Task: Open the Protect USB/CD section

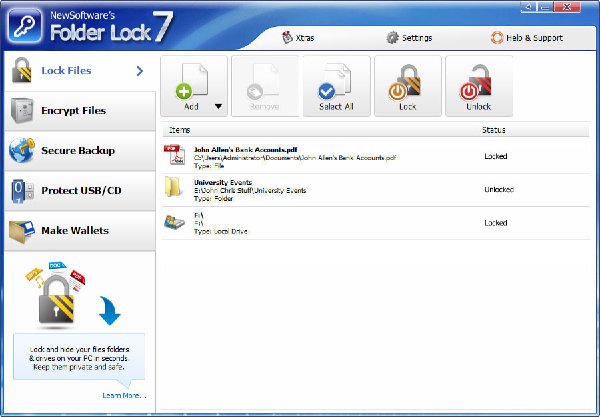Action: click(x=80, y=191)
